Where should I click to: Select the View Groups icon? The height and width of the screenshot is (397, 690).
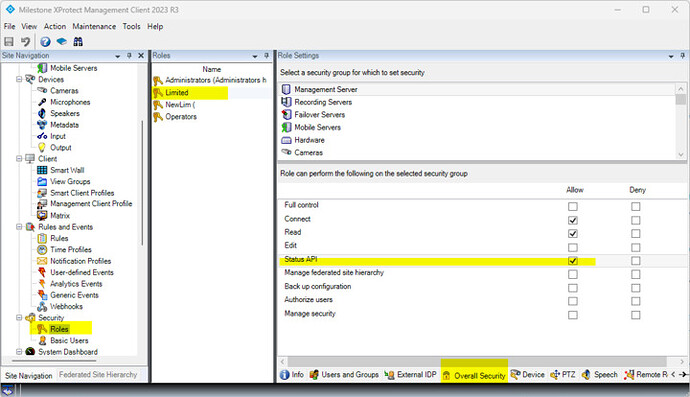point(42,181)
